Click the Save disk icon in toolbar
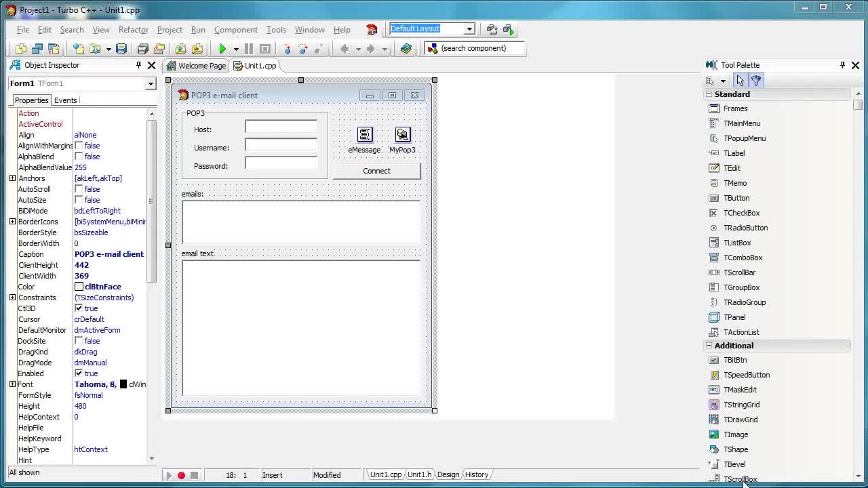The width and height of the screenshot is (868, 488). click(121, 49)
